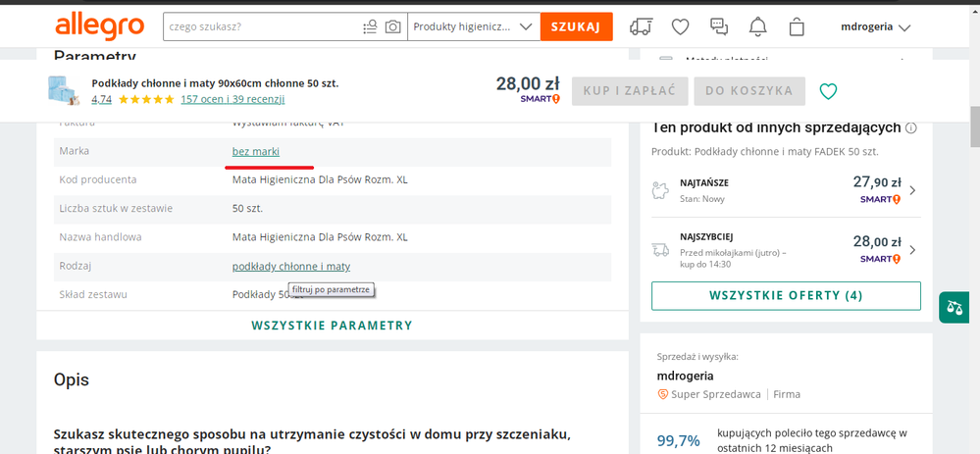Click '50 szt.' parameter value
Viewport: 980px width, 454px height.
click(247, 209)
